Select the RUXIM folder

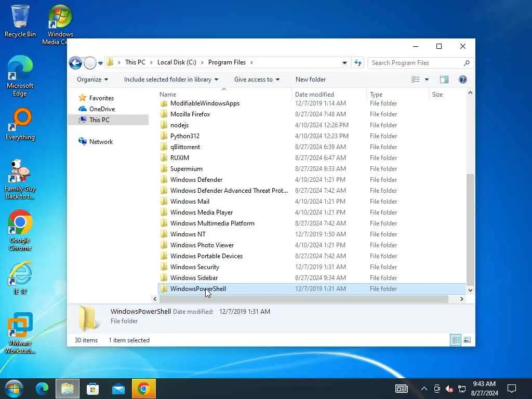(179, 158)
